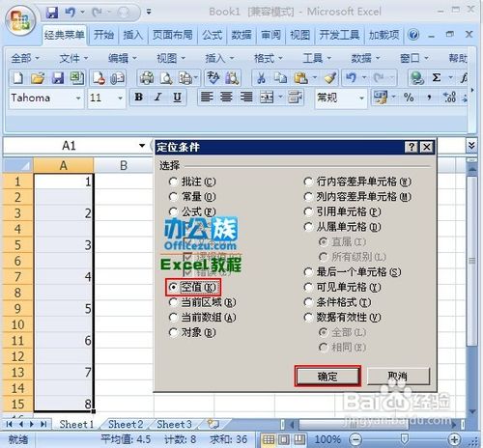Switch to Sheet3 worksheet tab

pos(174,424)
